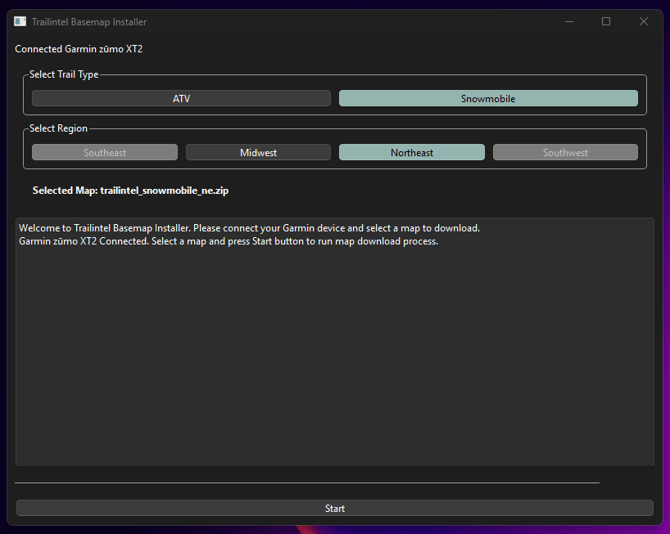670x534 pixels.
Task: Pick the disabled Southeast region option
Action: pos(105,153)
